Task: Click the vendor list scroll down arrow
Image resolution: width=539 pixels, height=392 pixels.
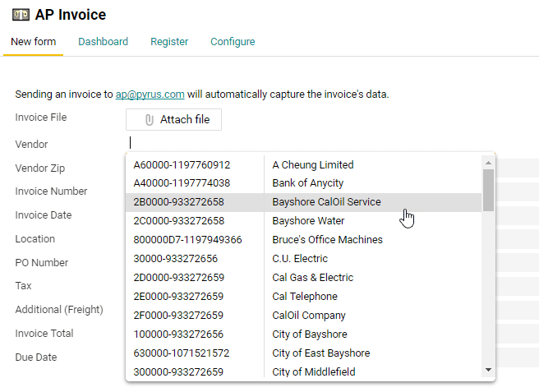Action: (x=488, y=370)
